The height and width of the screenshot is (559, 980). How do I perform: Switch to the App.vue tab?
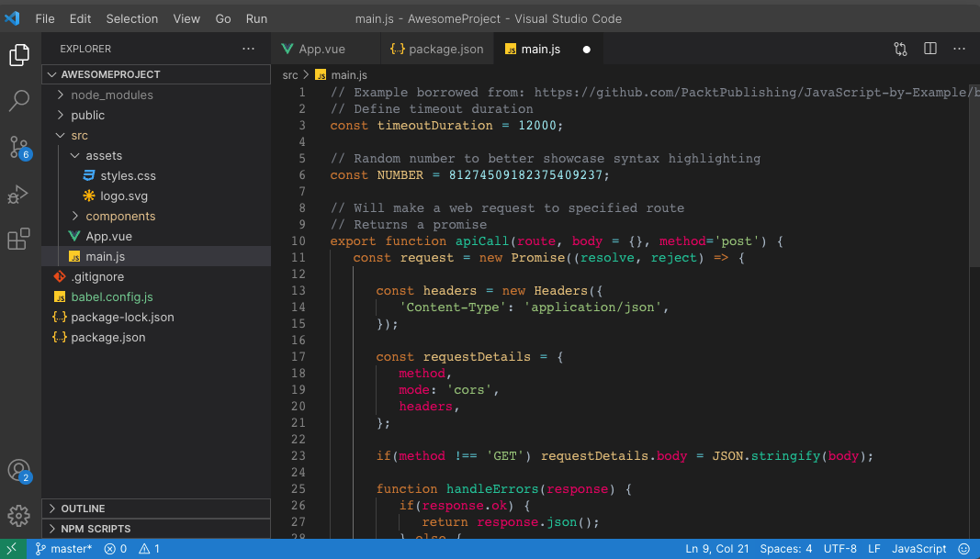[326, 50]
